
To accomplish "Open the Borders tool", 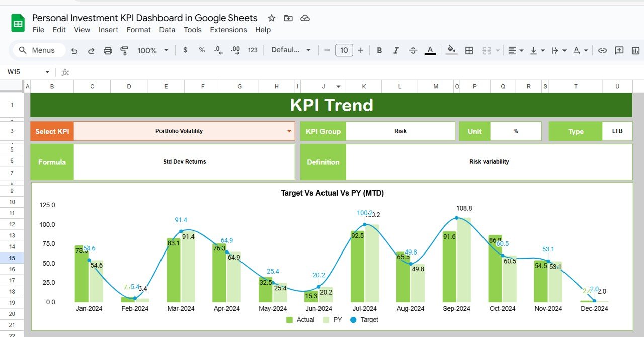I will click(x=469, y=50).
